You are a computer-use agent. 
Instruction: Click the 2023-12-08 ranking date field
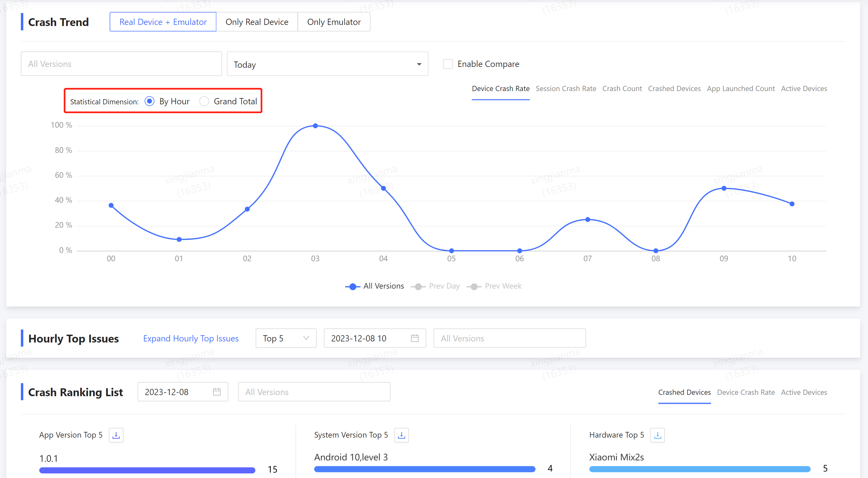coord(183,392)
